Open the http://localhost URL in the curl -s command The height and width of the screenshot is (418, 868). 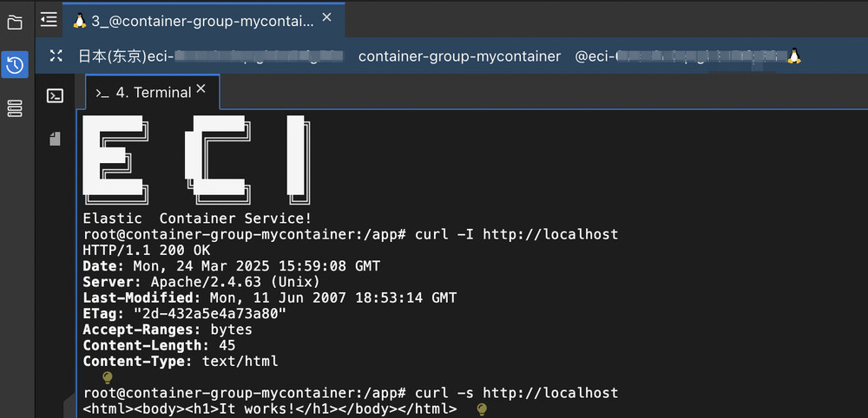[x=550, y=393]
